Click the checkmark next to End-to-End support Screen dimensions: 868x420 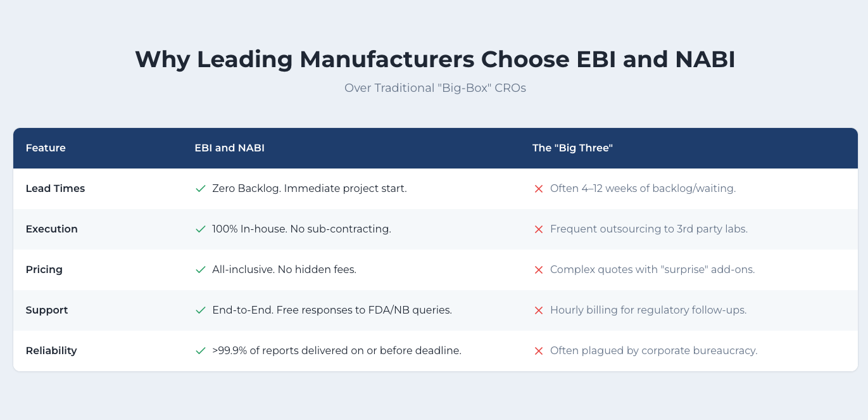pos(201,310)
